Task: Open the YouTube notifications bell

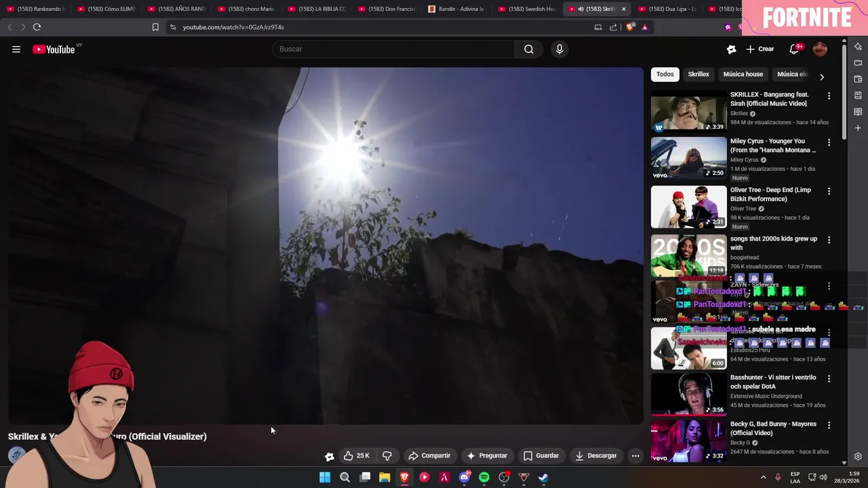Action: 794,49
